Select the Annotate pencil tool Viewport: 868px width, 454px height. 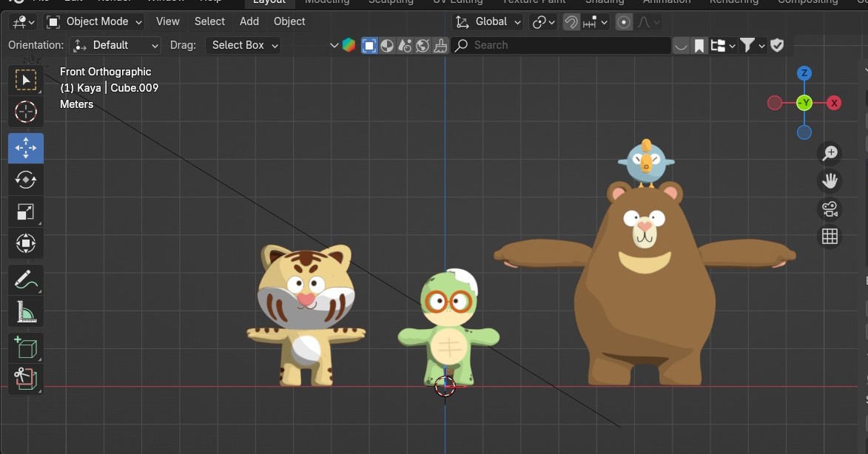pyautogui.click(x=25, y=279)
